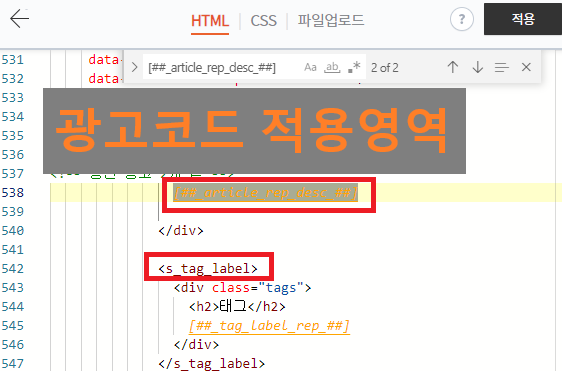Click the <s_tag_label> opening tag
Screen dimensions: 562x371
(x=208, y=268)
